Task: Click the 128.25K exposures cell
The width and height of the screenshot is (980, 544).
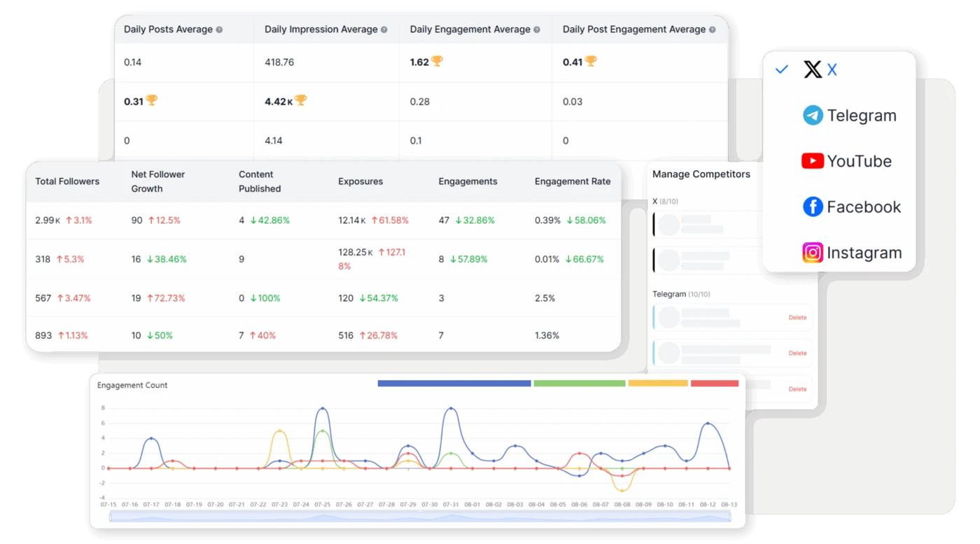Action: click(372, 259)
